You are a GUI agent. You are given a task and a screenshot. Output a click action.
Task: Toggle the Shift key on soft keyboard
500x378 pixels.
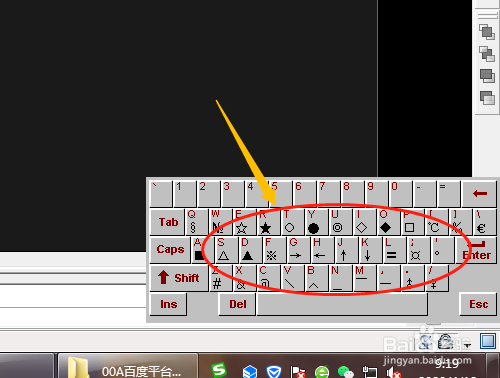click(x=179, y=278)
